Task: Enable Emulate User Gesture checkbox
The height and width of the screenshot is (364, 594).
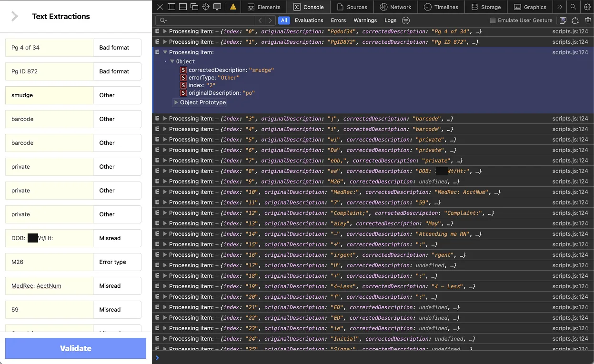Action: [493, 20]
